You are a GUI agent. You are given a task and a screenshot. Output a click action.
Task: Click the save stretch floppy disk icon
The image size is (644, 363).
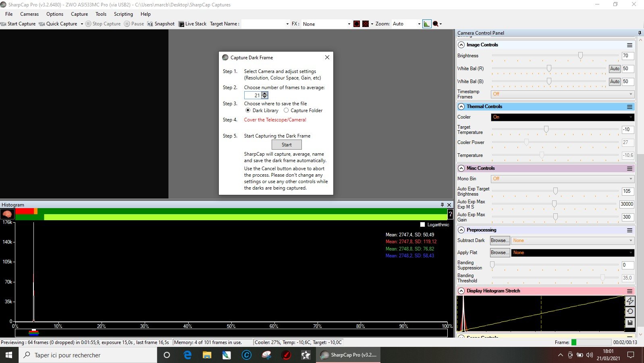[630, 322]
